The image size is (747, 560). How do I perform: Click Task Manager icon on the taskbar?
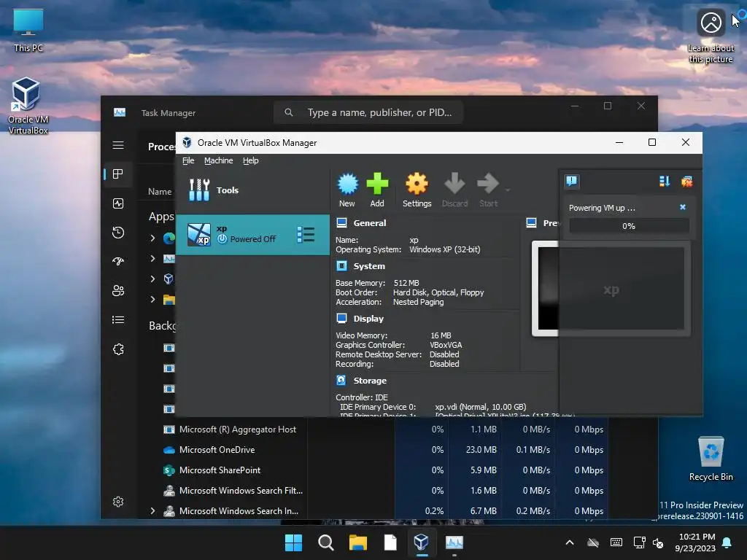[x=454, y=542]
